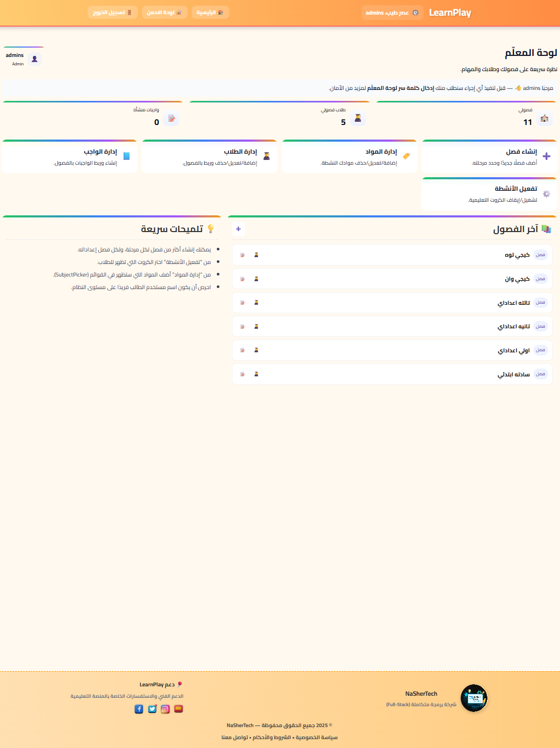Click homework icon for class سادته ابتدئي
The height and width of the screenshot is (748, 560).
[x=242, y=374]
